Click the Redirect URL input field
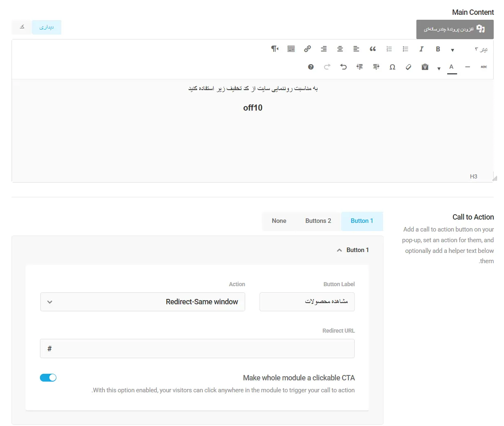The height and width of the screenshot is (426, 504). [197, 349]
